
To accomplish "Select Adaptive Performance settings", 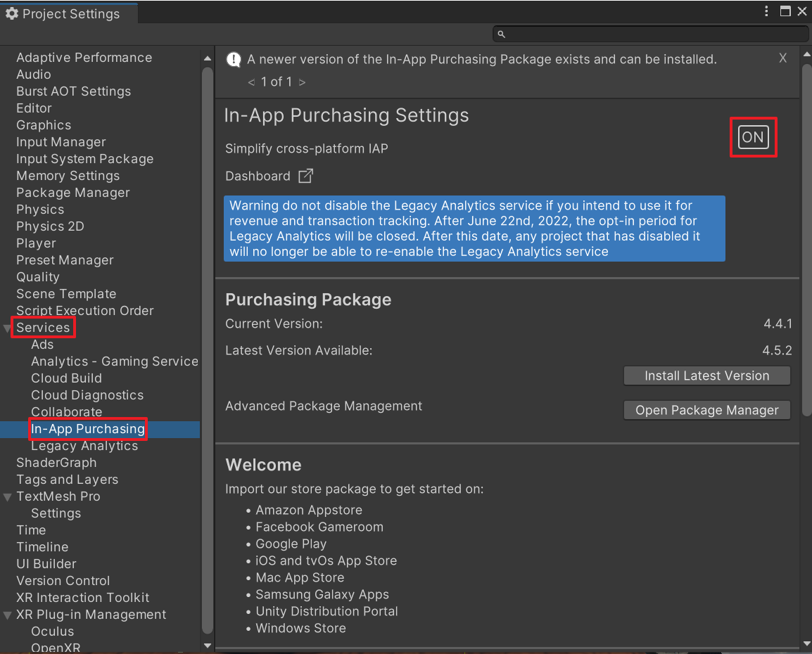I will coord(84,58).
